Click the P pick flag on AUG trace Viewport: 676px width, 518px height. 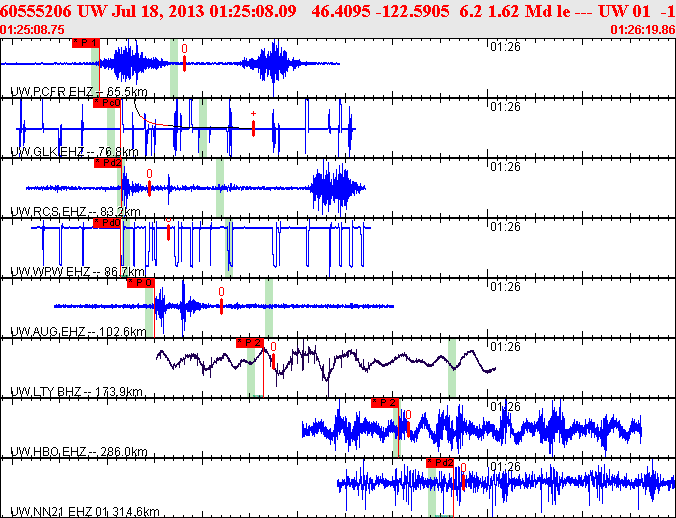141,283
